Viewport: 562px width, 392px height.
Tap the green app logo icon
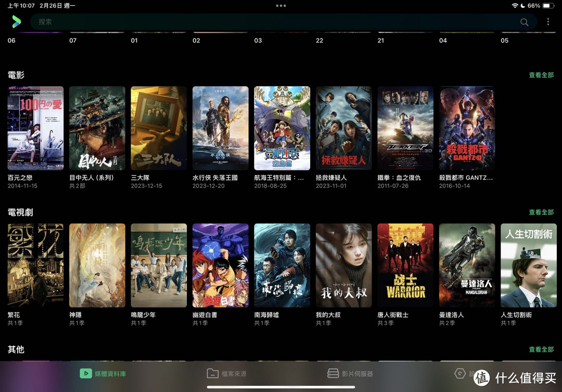point(16,22)
